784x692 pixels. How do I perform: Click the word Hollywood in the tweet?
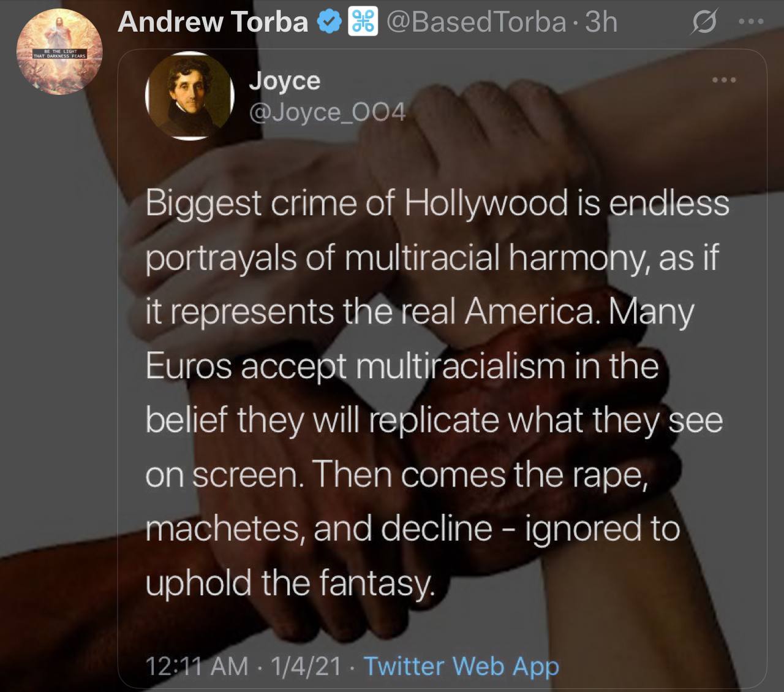[486, 203]
